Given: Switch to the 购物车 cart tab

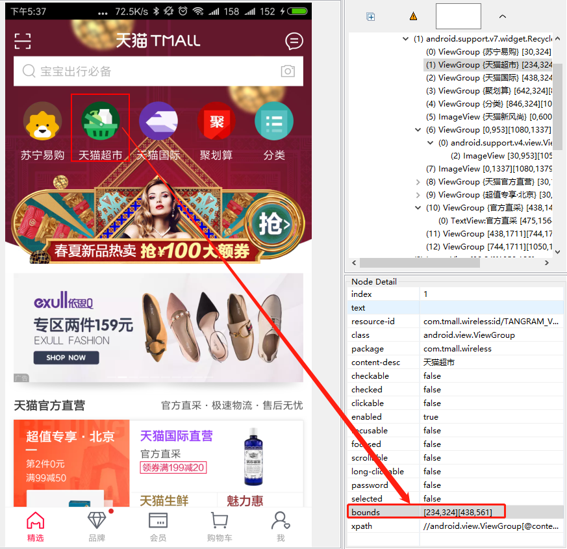Looking at the screenshot, I should [219, 527].
